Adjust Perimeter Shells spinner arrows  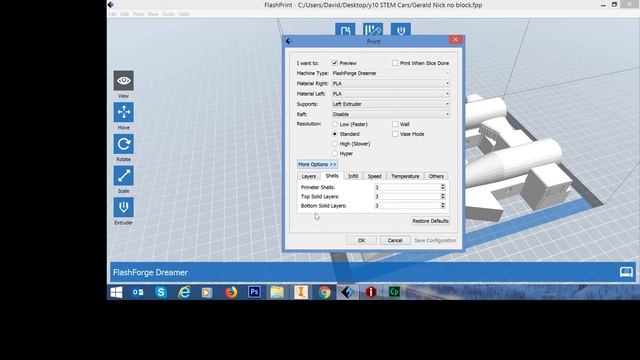tap(443, 187)
